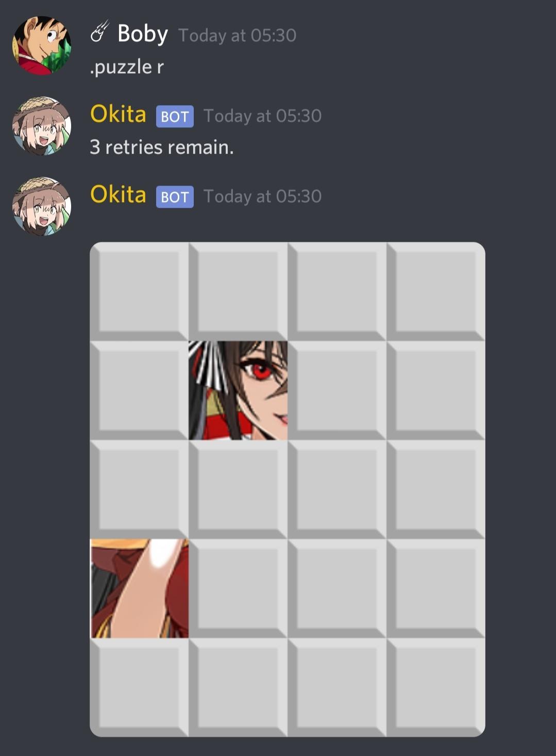Click the BOT tag above puzzle image
556x756 pixels.
tap(175, 197)
